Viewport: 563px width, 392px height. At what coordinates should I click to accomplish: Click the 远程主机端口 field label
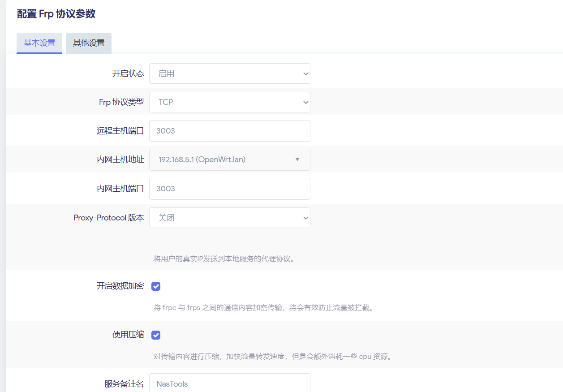point(120,131)
